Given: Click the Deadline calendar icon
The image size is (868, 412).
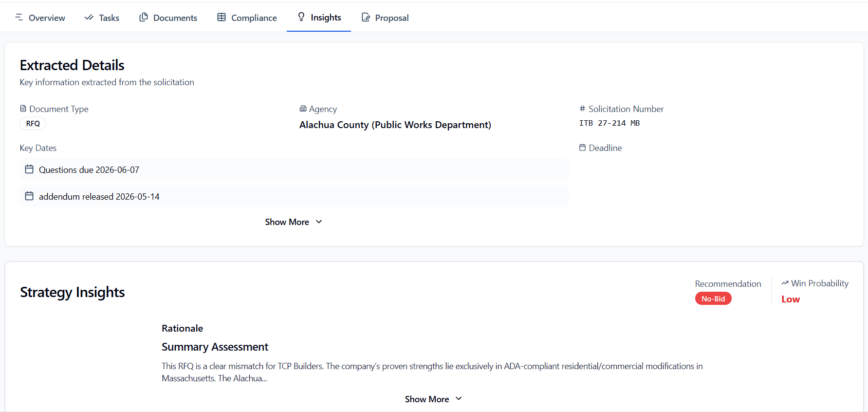Looking at the screenshot, I should click(x=582, y=148).
